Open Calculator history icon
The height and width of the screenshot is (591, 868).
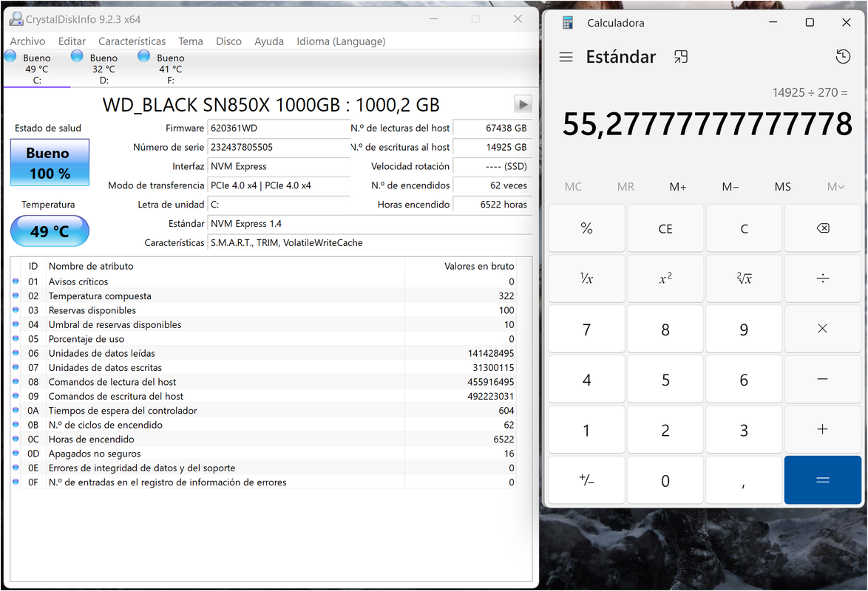click(x=843, y=56)
